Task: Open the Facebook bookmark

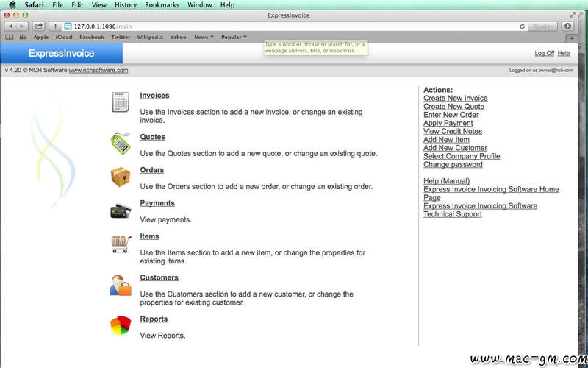Action: pos(91,38)
